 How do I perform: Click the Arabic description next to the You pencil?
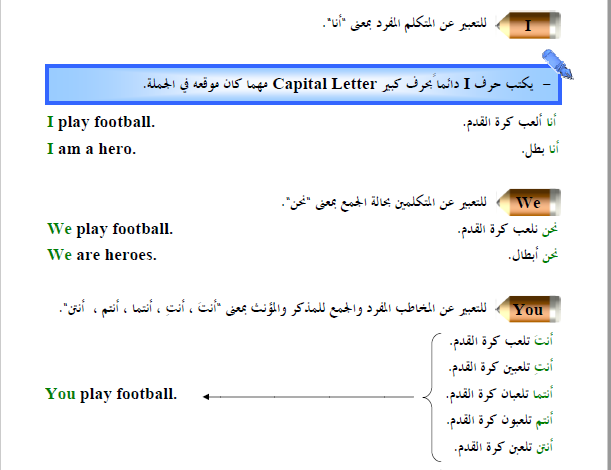tap(273, 309)
